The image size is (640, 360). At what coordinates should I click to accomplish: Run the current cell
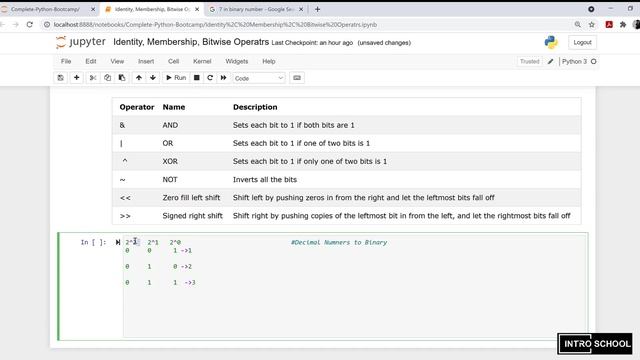[x=176, y=78]
